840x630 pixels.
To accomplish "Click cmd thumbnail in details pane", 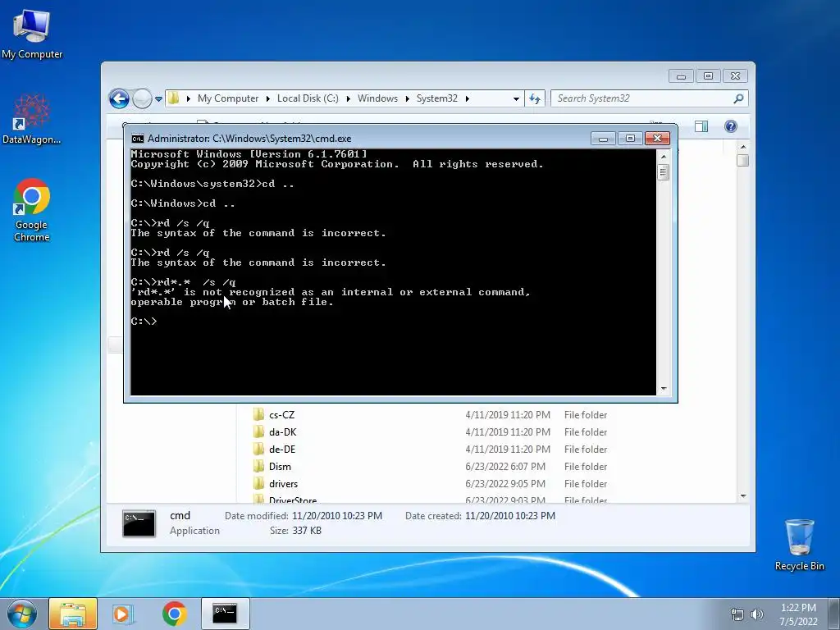I will 139,523.
